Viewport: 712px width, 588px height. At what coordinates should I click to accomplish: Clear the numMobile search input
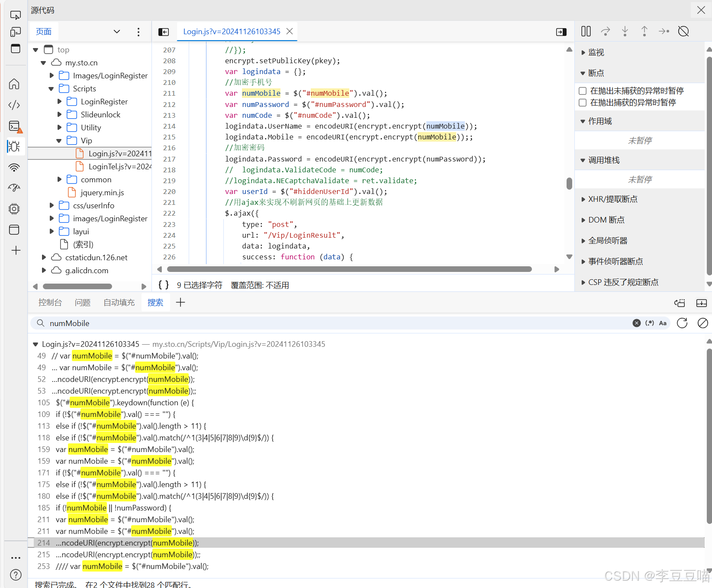(637, 323)
